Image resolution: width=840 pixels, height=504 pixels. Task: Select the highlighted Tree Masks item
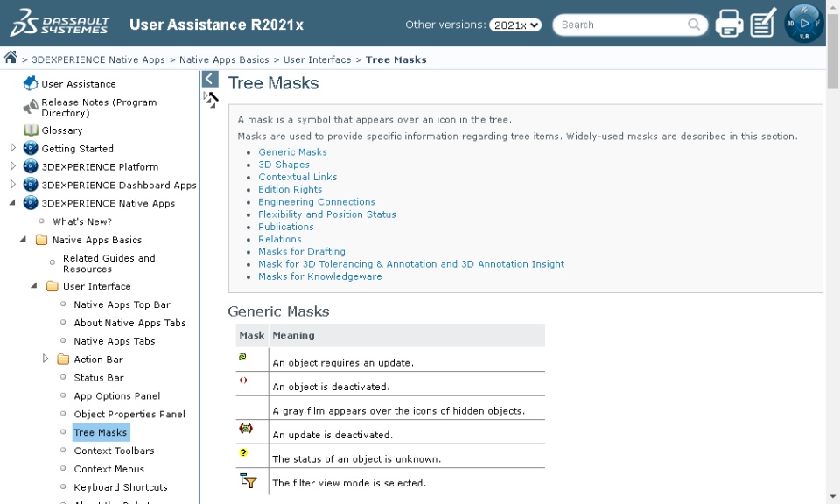point(101,432)
